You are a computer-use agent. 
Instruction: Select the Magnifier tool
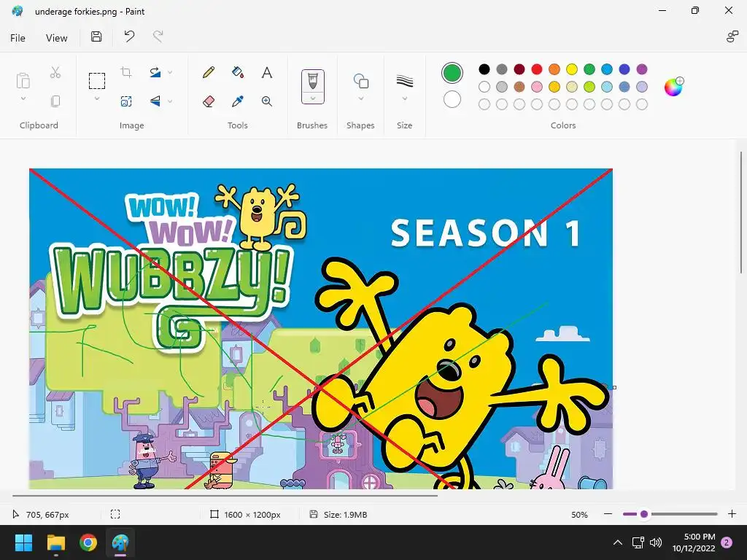[267, 101]
